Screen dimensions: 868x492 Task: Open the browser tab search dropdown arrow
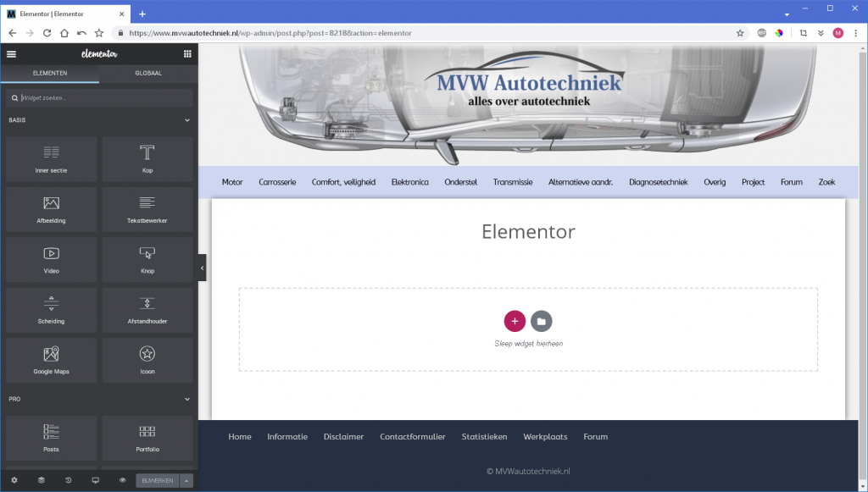[787, 14]
